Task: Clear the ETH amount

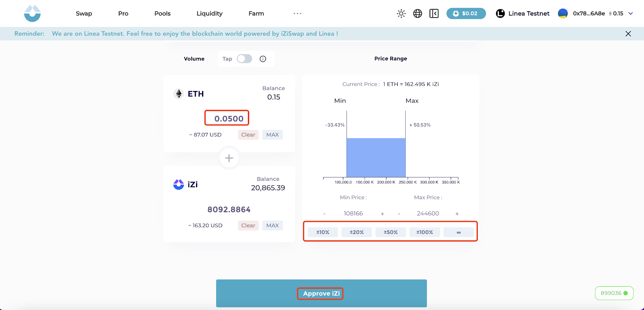Action: (x=248, y=135)
